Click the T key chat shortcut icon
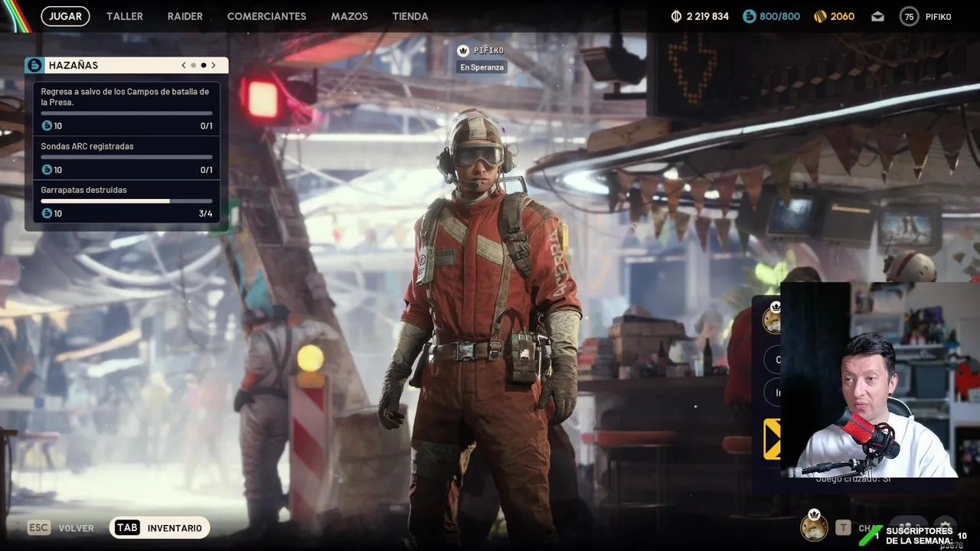 point(843,527)
